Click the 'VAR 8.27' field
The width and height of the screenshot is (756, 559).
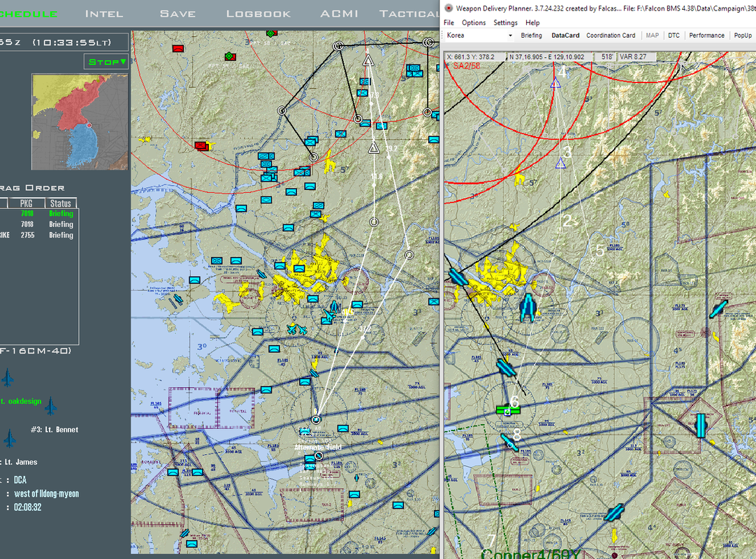[637, 57]
